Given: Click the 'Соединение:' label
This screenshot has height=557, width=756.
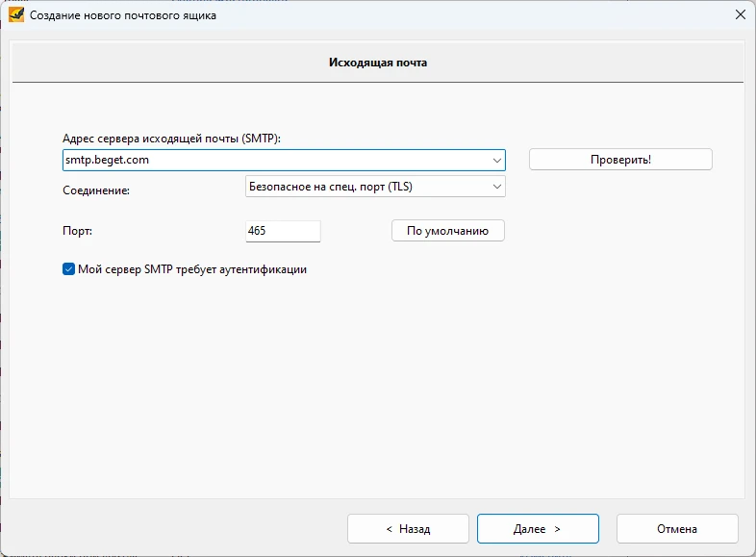Looking at the screenshot, I should [x=96, y=190].
